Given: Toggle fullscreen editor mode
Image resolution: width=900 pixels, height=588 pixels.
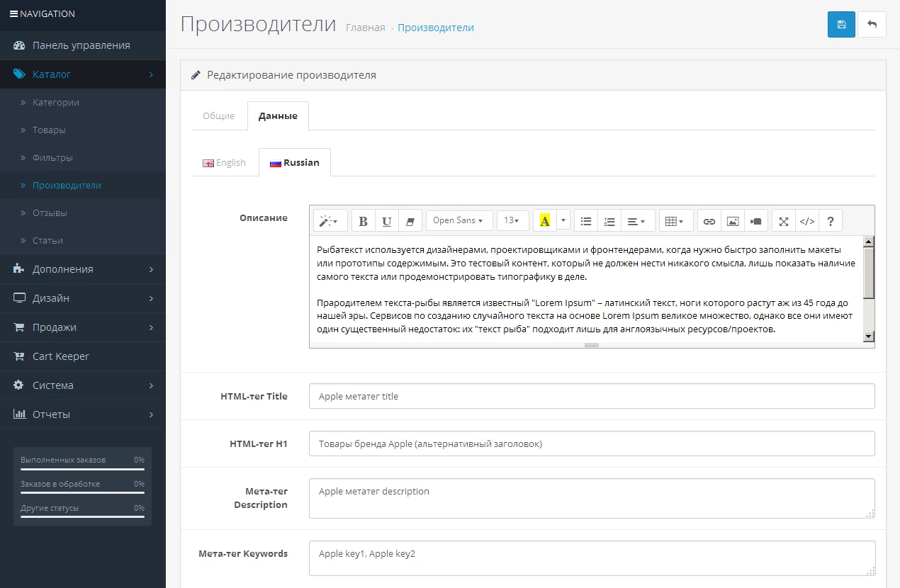Looking at the screenshot, I should point(784,221).
